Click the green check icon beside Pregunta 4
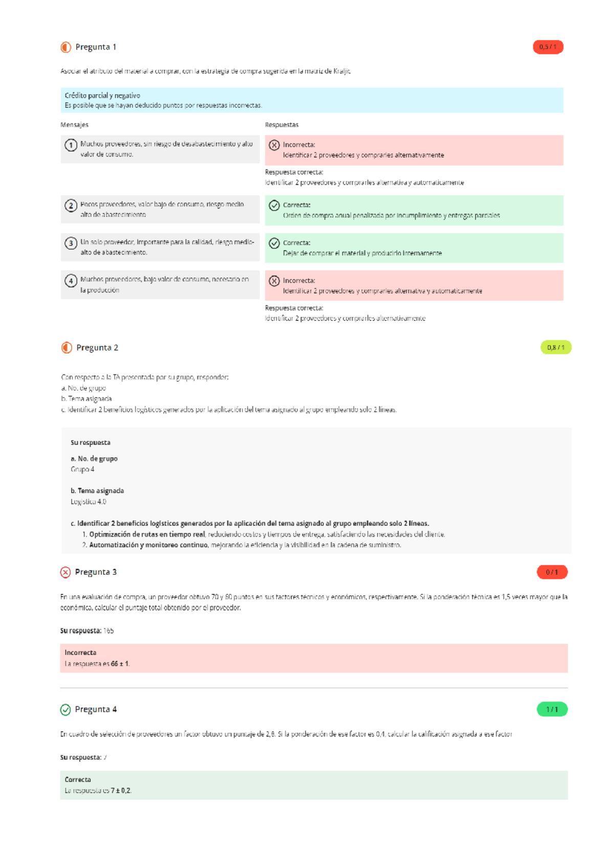Screen dimensions: 614x868 click(65, 709)
